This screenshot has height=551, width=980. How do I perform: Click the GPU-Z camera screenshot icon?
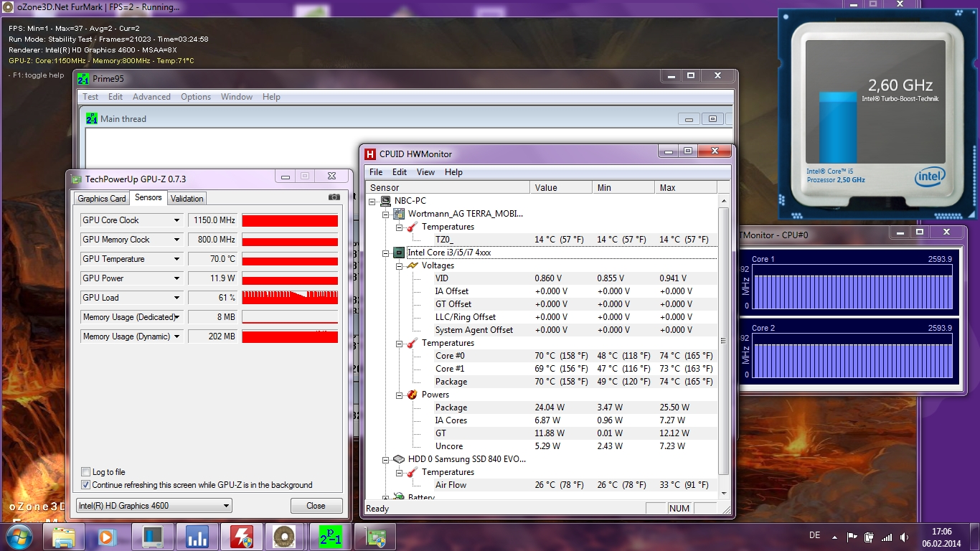(334, 197)
